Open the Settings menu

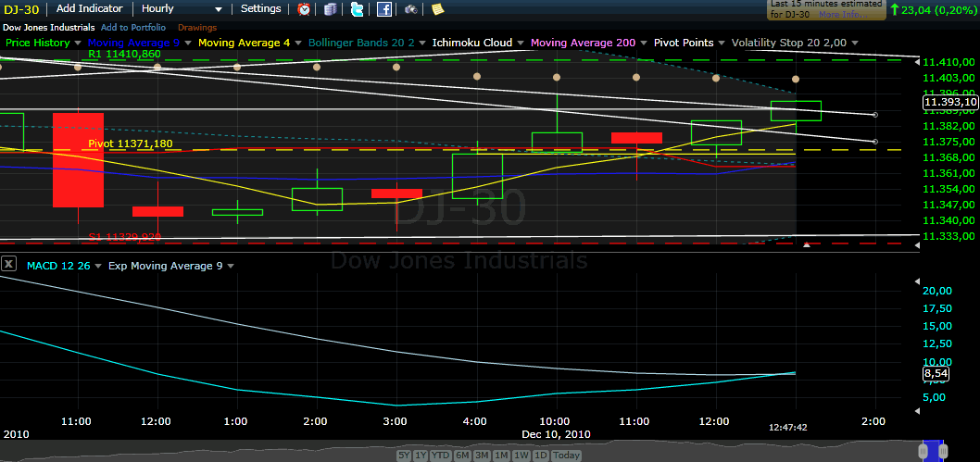(x=260, y=8)
